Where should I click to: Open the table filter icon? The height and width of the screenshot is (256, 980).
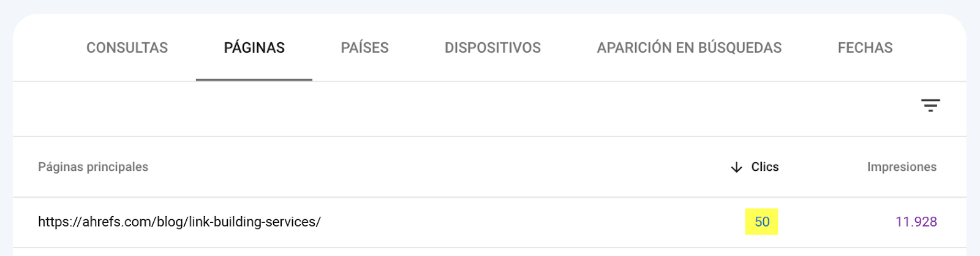[930, 105]
